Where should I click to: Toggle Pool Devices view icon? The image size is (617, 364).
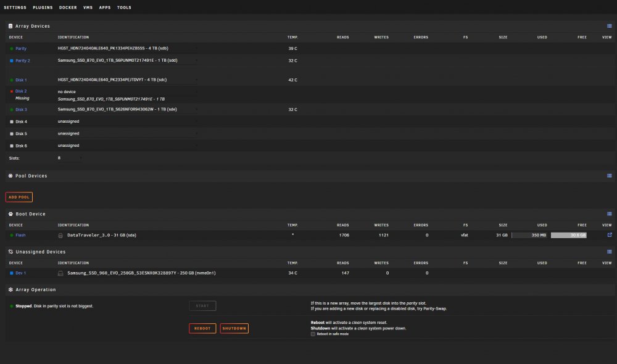click(x=609, y=176)
